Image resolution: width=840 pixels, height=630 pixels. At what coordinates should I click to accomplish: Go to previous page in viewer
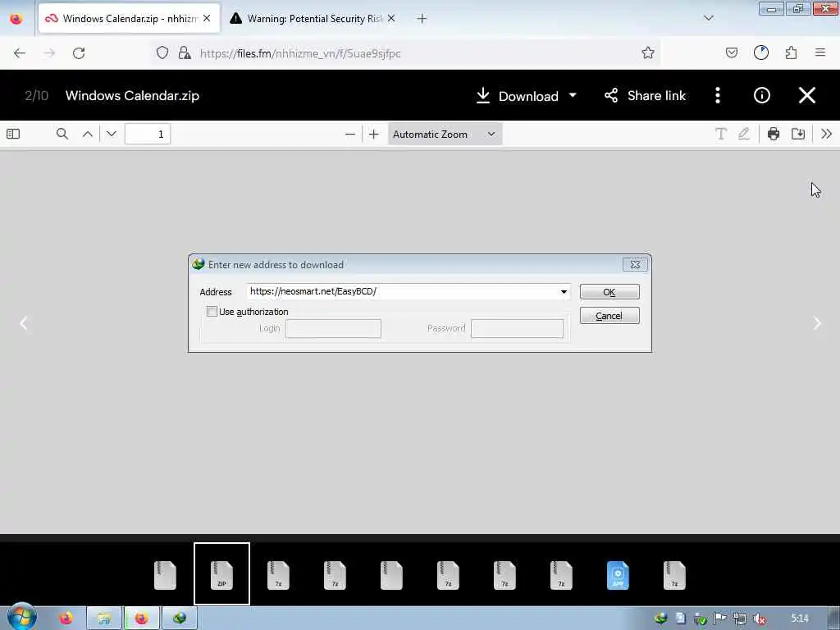88,134
